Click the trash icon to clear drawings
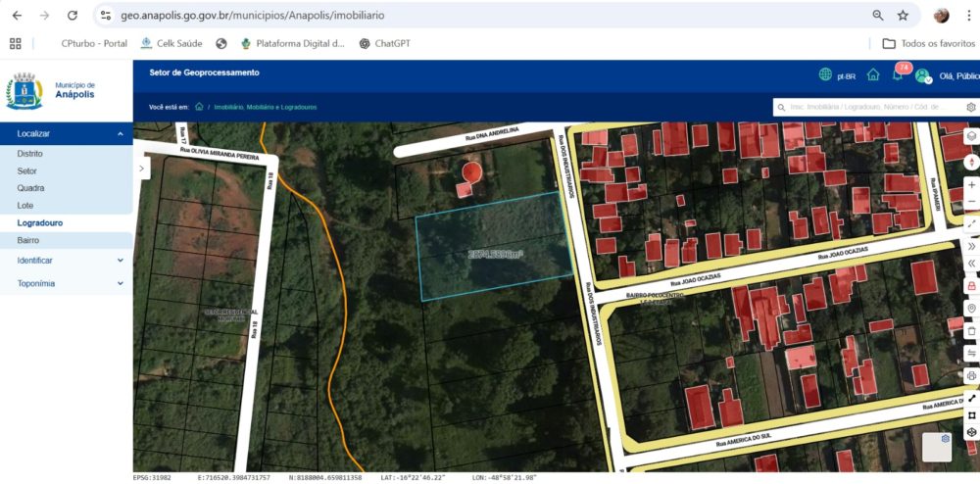The height and width of the screenshot is (484, 980). point(971,331)
